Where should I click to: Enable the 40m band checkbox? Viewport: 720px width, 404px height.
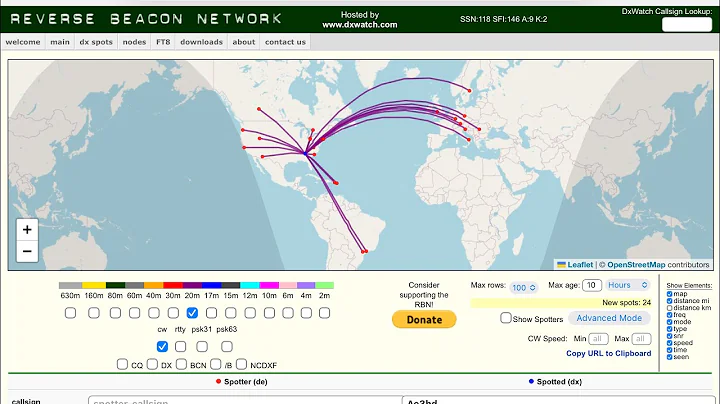tap(154, 313)
